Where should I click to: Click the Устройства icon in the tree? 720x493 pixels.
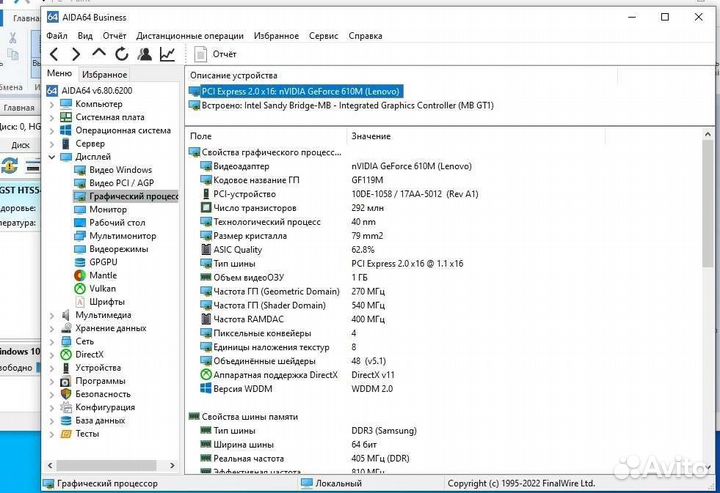pos(66,368)
